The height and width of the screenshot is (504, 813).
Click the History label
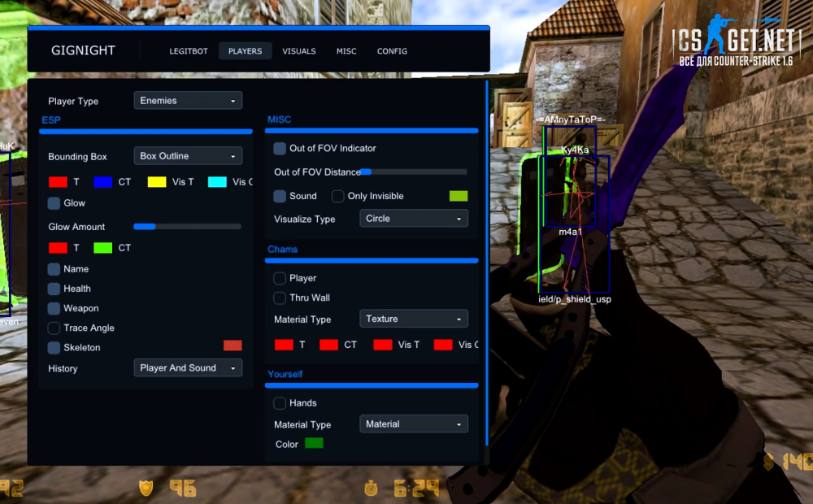click(x=63, y=369)
